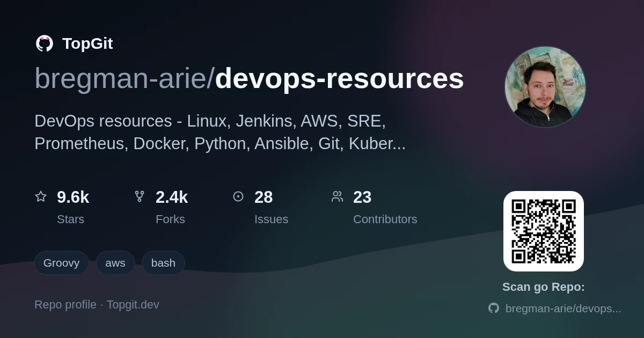644x338 pixels.
Task: Select the 9.6k stars count
Action: 73,197
